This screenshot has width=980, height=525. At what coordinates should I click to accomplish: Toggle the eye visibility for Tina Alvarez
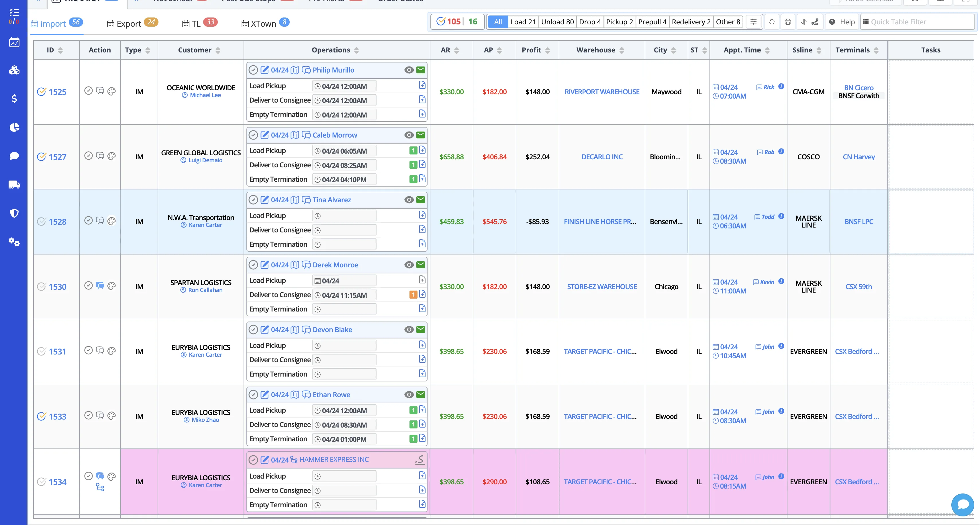click(x=409, y=200)
